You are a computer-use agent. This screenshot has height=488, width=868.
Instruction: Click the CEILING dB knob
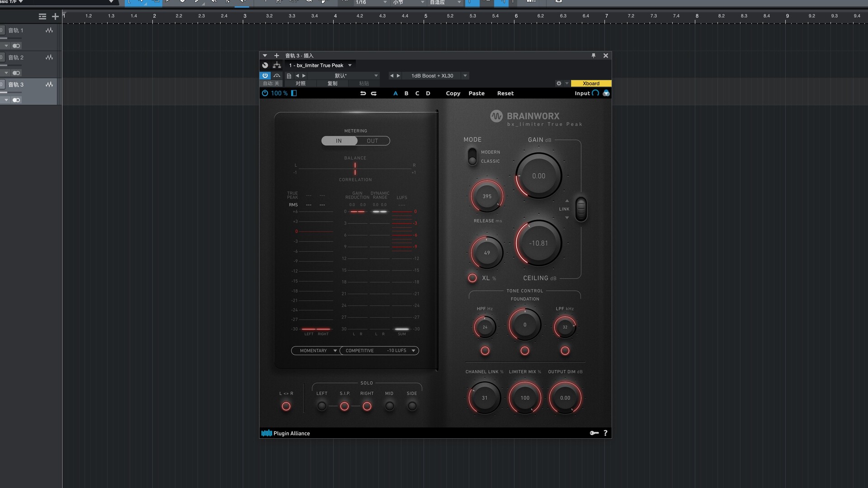pos(538,243)
